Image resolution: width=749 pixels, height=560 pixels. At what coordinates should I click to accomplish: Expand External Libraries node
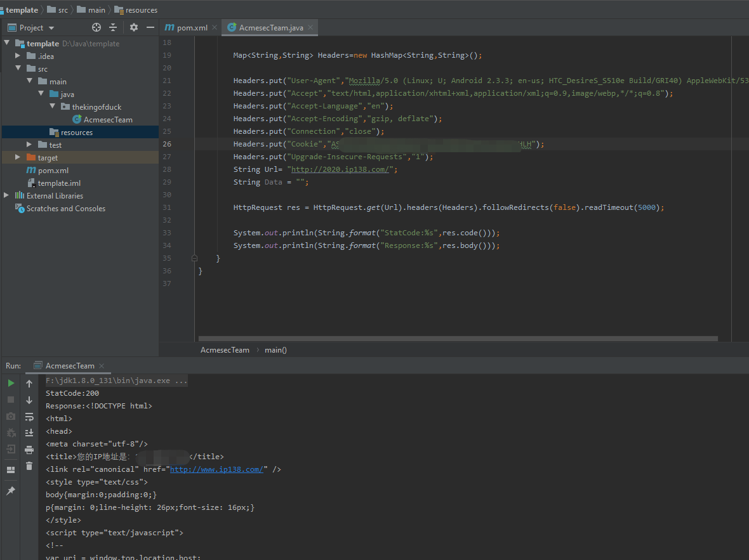pos(6,195)
